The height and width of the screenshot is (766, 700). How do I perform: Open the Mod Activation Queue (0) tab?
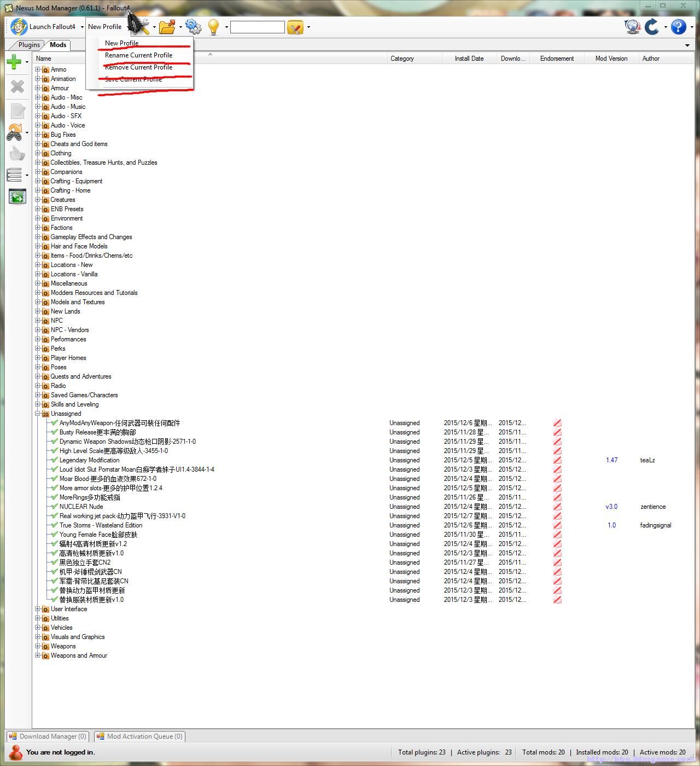coord(139,736)
